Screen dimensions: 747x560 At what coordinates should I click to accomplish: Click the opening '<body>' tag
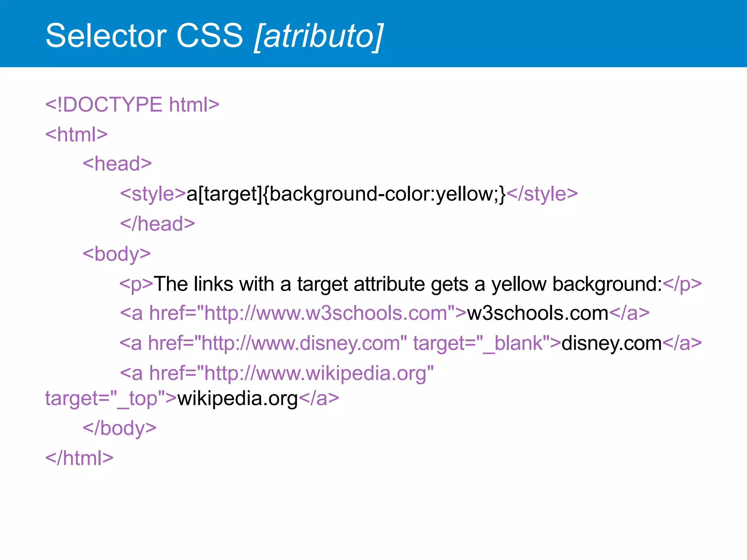(x=117, y=254)
